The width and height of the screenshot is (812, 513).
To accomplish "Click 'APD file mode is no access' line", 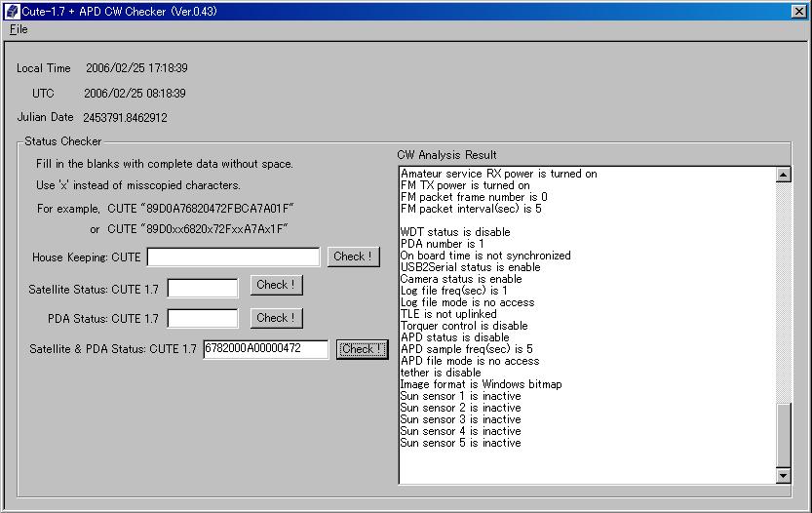I will (x=470, y=361).
